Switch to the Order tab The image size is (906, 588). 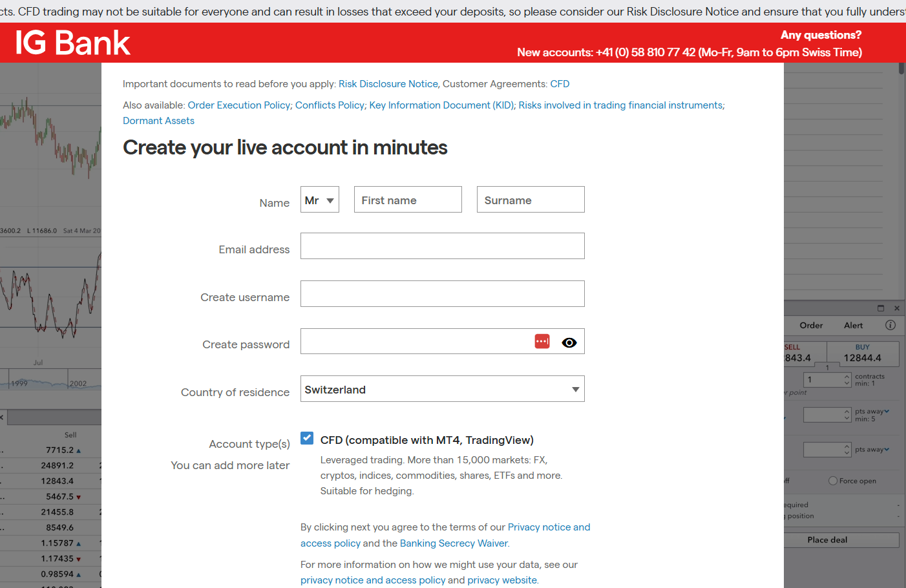click(811, 326)
